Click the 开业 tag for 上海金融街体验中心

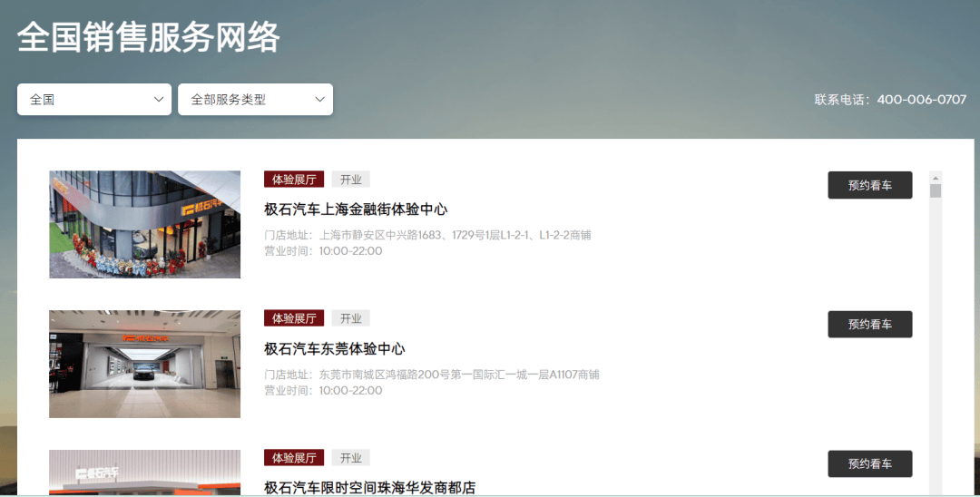[x=350, y=180]
